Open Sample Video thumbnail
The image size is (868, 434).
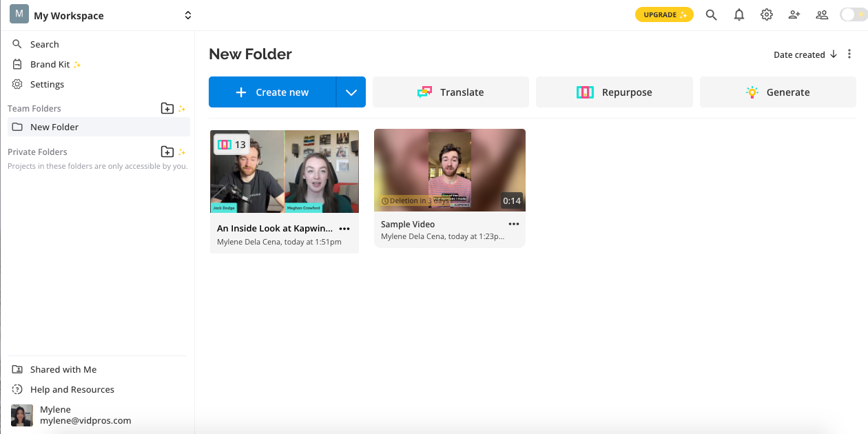tap(450, 170)
